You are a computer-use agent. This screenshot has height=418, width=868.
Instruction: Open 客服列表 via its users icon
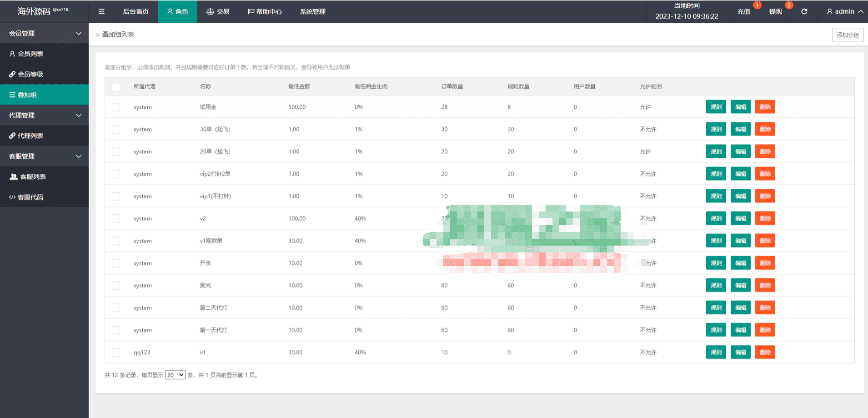point(14,176)
